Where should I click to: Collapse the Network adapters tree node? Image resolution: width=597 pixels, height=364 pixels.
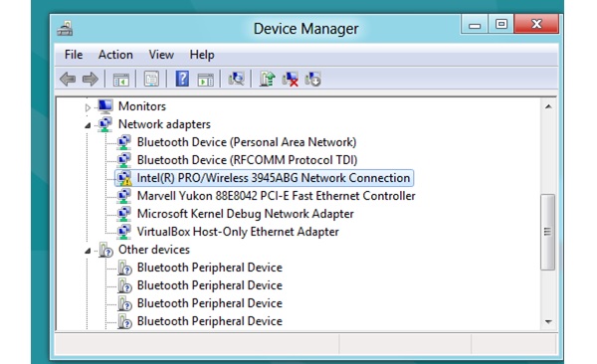coord(88,125)
